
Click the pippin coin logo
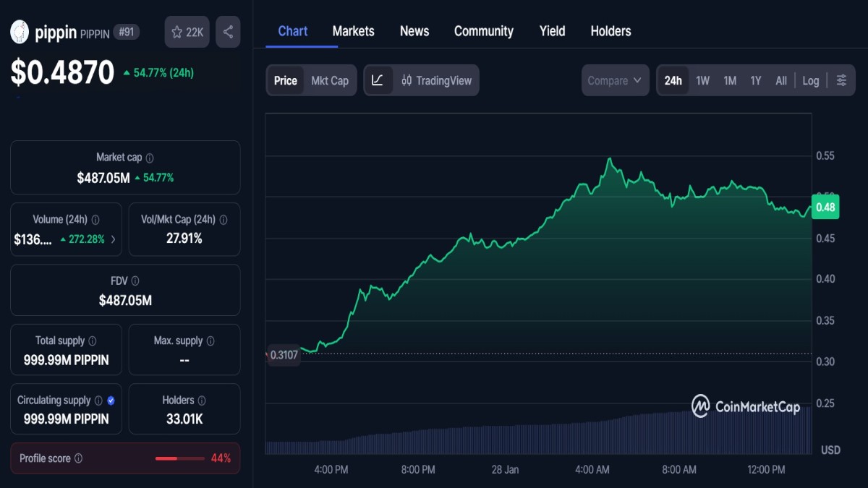20,32
